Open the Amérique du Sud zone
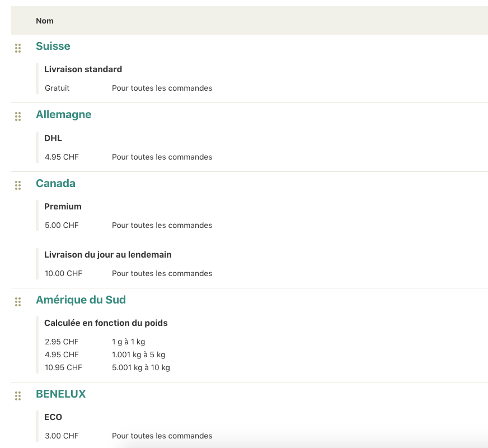Viewport: 488px width, 448px height. pyautogui.click(x=81, y=300)
